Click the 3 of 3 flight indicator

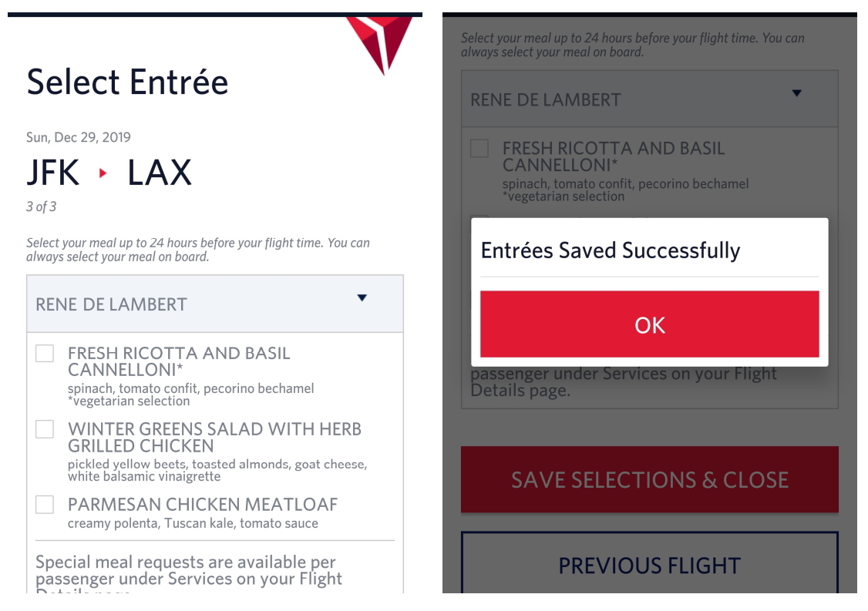39,208
